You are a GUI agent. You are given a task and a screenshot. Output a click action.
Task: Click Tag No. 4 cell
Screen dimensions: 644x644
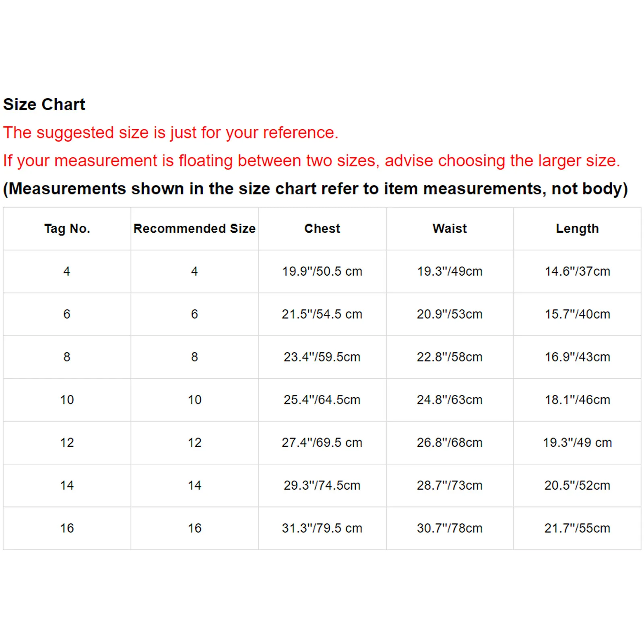[67, 271]
